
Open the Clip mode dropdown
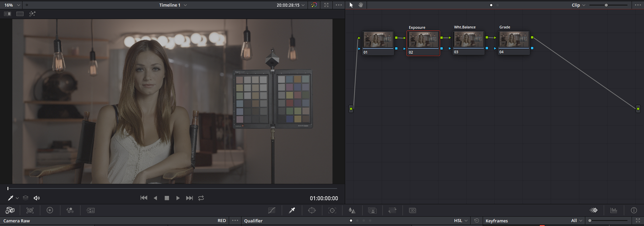point(578,5)
